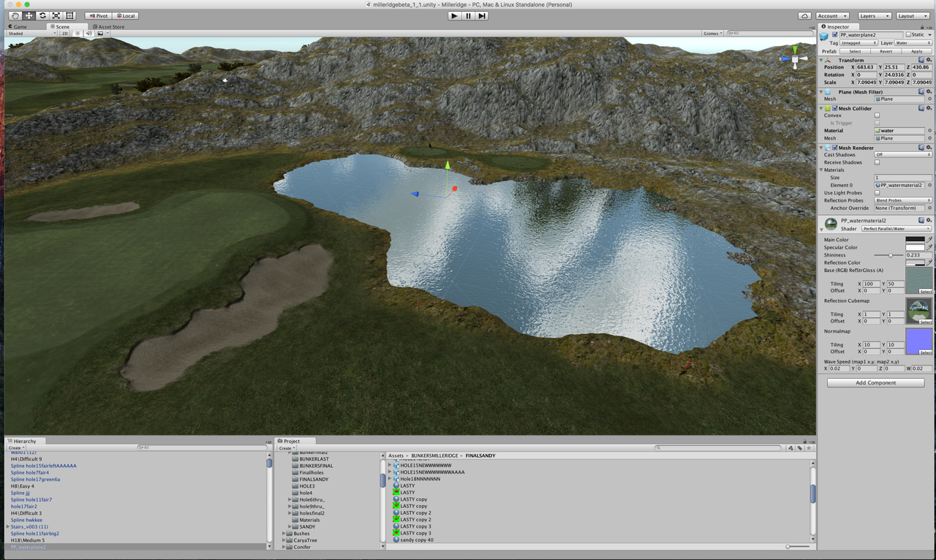The height and width of the screenshot is (560, 936).
Task: Open Cast Shadows dropdown
Action: pyautogui.click(x=904, y=155)
